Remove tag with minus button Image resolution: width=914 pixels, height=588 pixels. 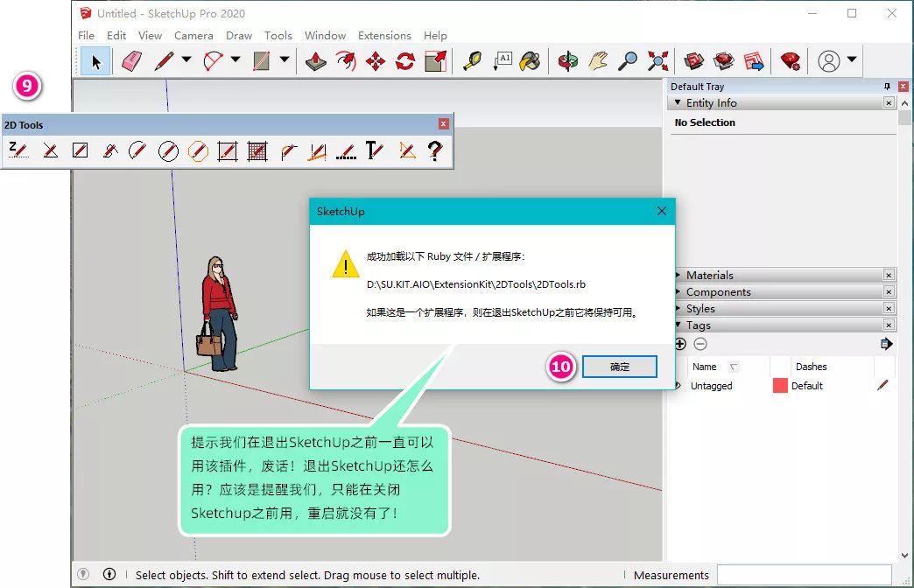(700, 344)
